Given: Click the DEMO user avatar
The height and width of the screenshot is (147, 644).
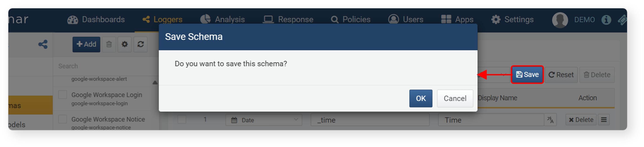Looking at the screenshot, I should [560, 20].
